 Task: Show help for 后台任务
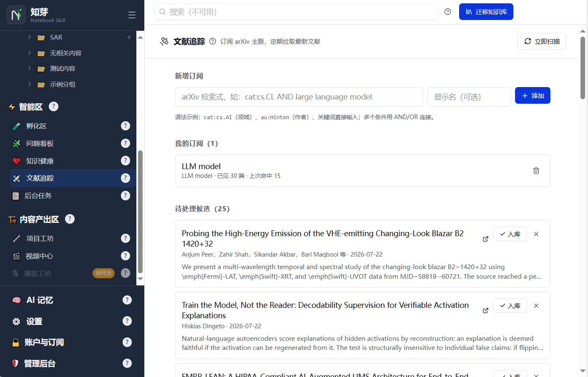click(126, 195)
